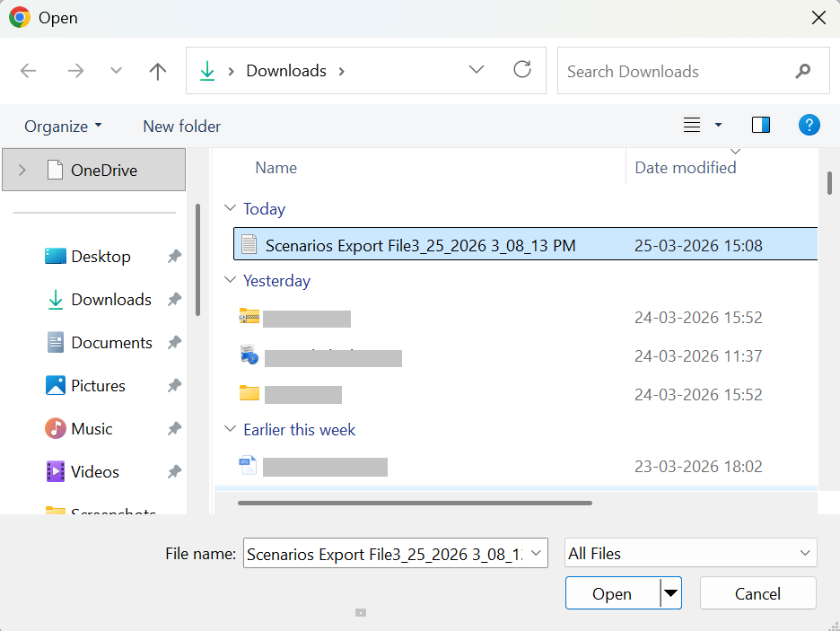The width and height of the screenshot is (840, 631).
Task: Change view with the list view icon
Action: (x=692, y=125)
